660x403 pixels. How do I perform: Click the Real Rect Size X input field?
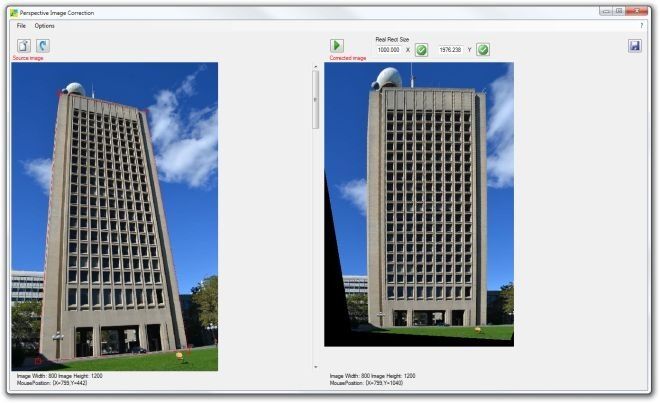[x=389, y=50]
